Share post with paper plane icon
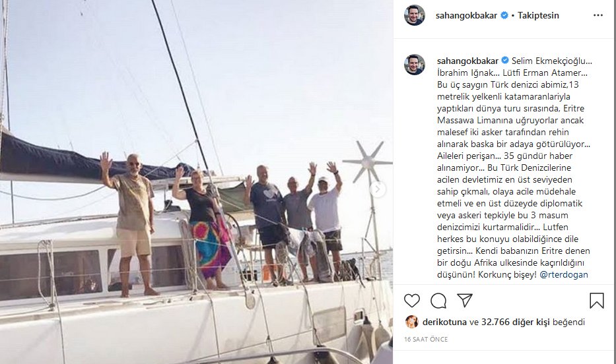The image size is (616, 364). click(464, 301)
